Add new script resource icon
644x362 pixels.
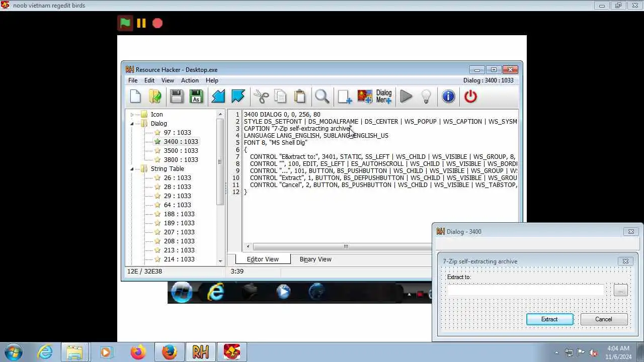[x=345, y=97]
